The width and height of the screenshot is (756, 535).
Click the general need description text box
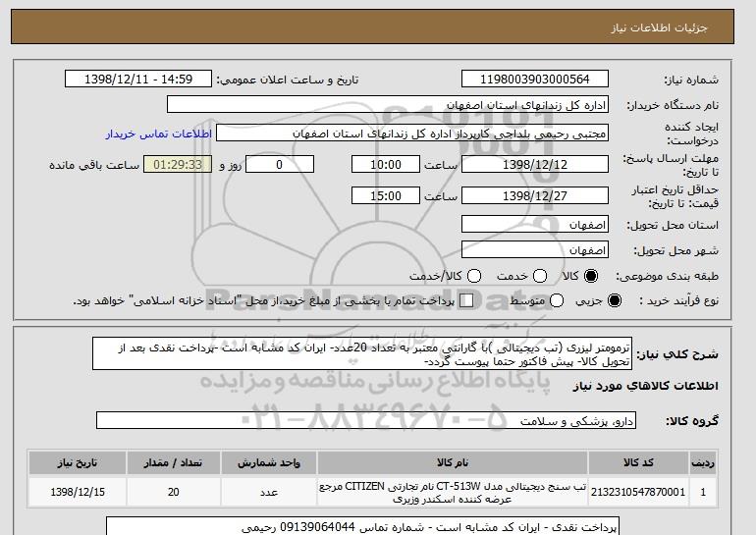click(362, 354)
